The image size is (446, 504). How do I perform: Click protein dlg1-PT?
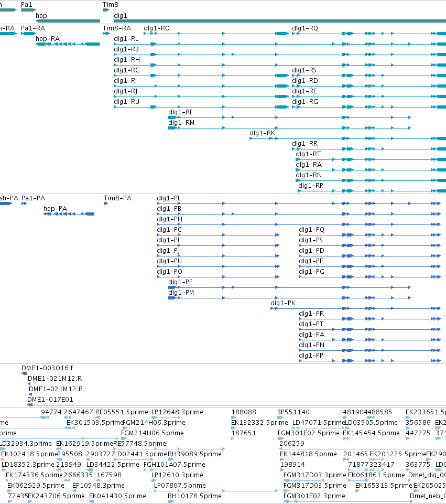point(370,329)
